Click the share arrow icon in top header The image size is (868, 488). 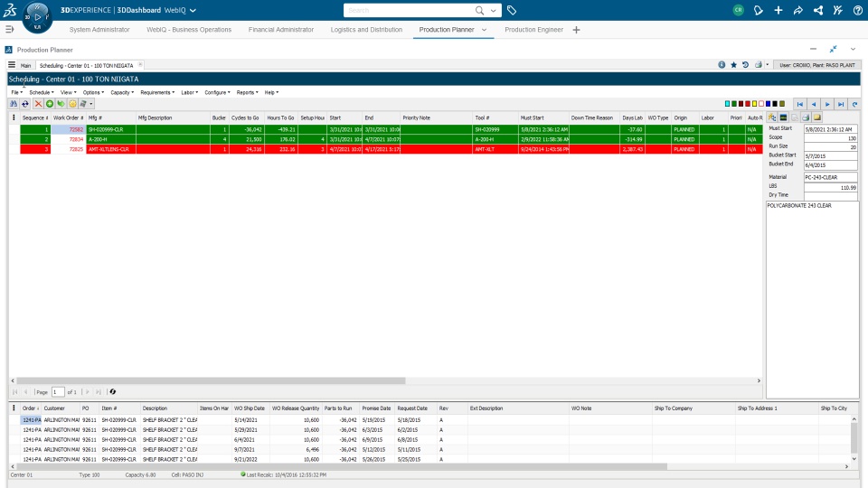(x=798, y=10)
